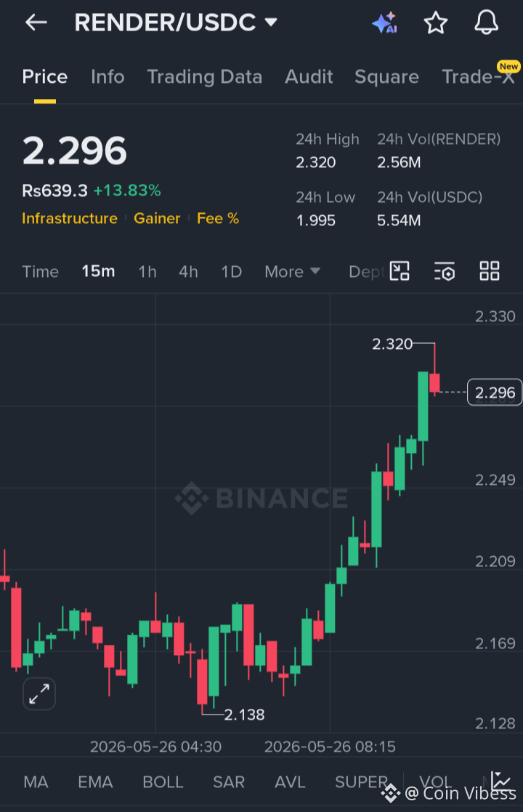Open chart settings list icon
The image size is (523, 812).
[445, 271]
